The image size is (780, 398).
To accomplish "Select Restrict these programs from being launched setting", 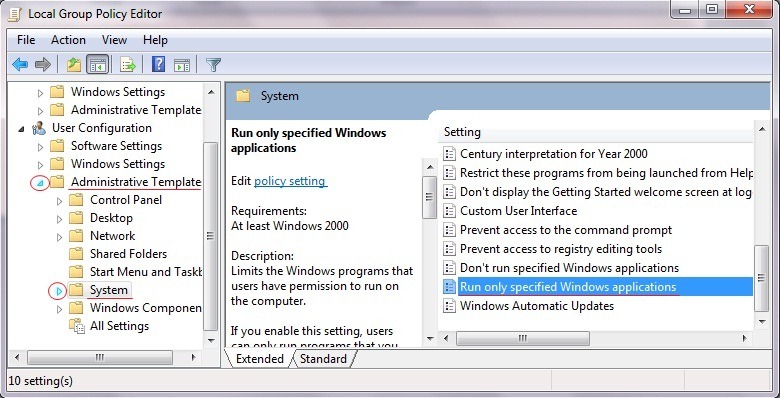I will (x=606, y=173).
